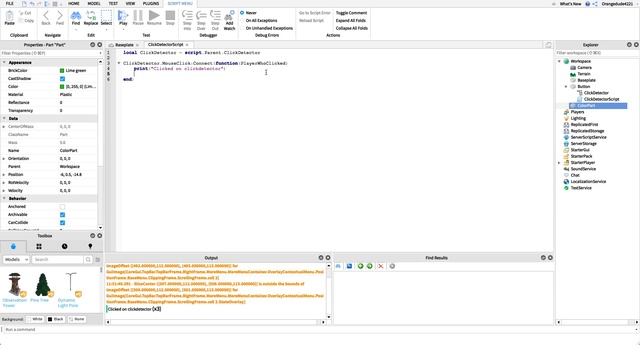The image size is (640, 360).
Task: Click the Toolbox search magnifier icon
Action: [x=88, y=260]
